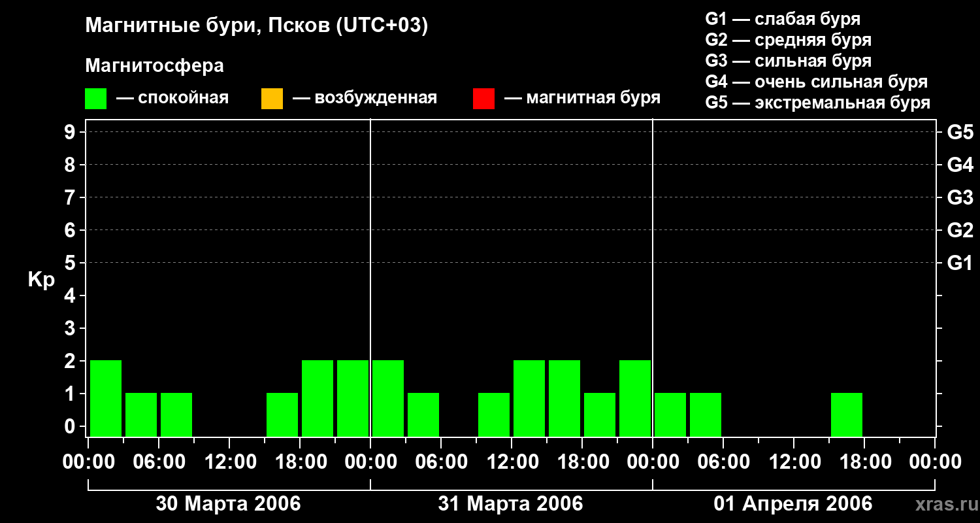Click the G3 label on the right axis
Image resolution: width=980 pixels, height=523 pixels.
[960, 197]
